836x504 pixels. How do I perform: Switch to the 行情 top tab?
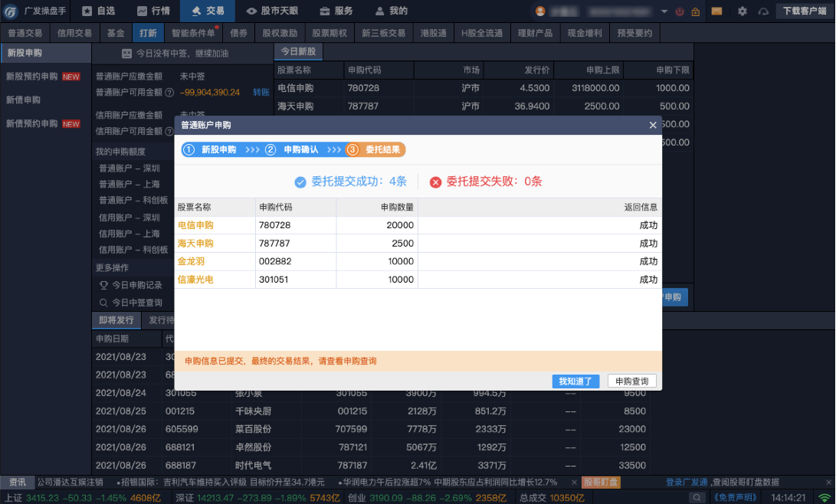[153, 11]
